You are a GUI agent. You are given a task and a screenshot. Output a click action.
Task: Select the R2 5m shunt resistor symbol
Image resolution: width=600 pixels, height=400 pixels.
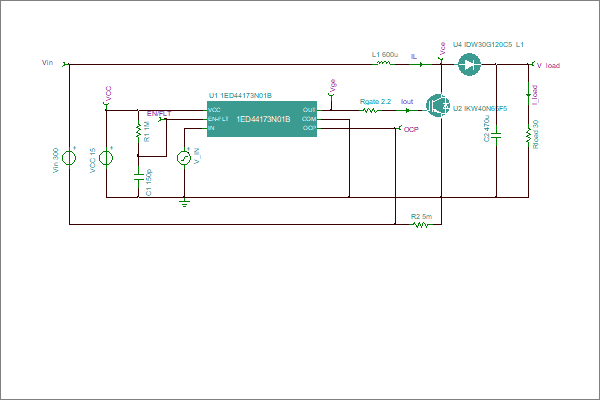[421, 225]
